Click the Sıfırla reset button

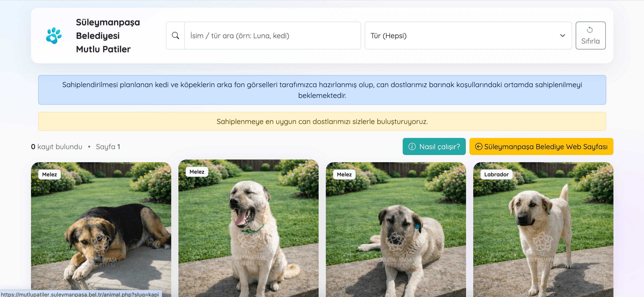[x=591, y=35]
